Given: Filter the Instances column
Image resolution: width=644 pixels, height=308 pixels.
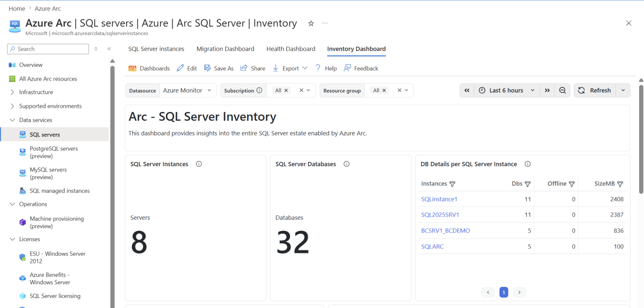Looking at the screenshot, I should (x=452, y=184).
